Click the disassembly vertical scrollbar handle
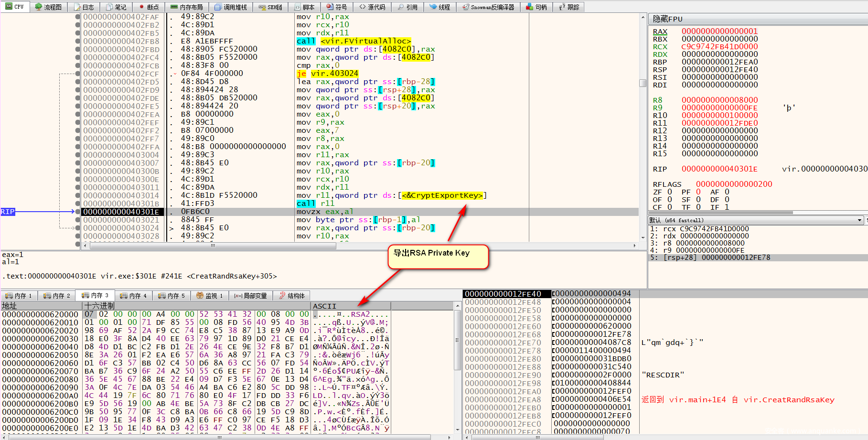868x440 pixels. coord(643,83)
